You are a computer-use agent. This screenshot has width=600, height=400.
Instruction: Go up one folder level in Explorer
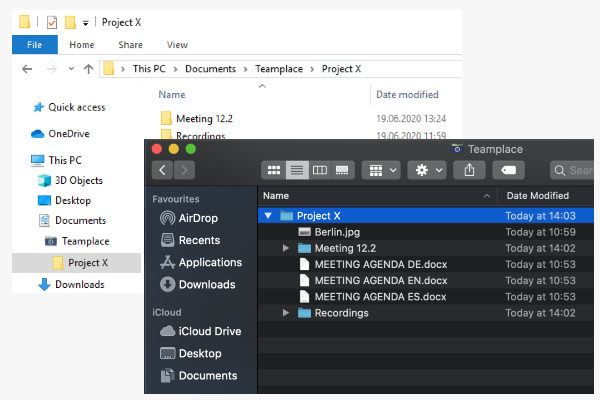tap(88, 69)
